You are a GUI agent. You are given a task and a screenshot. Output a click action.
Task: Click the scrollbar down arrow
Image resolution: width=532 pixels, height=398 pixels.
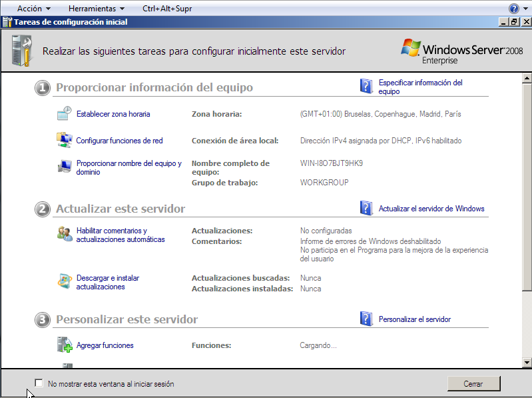click(527, 363)
